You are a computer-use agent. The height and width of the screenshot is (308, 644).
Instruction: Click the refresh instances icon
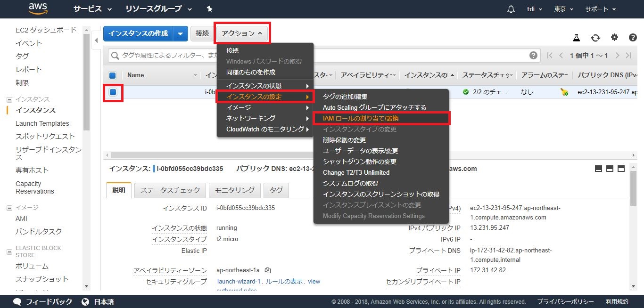[595, 38]
